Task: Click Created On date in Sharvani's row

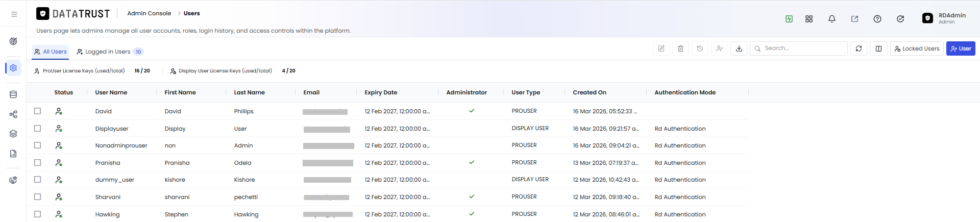Action: pyautogui.click(x=606, y=197)
